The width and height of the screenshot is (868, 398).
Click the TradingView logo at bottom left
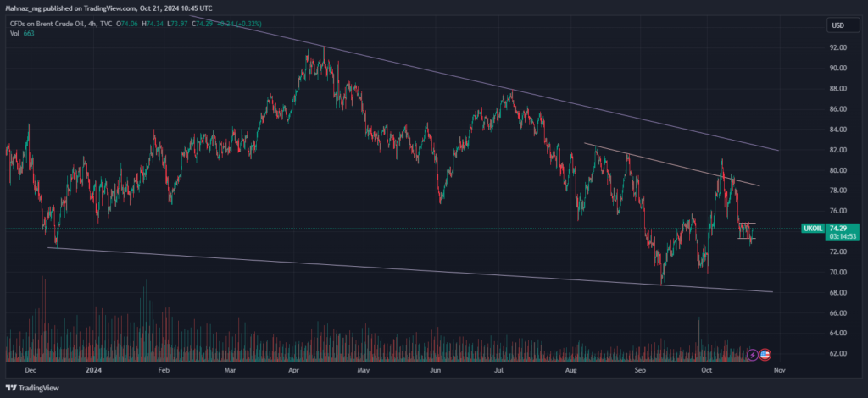(32, 388)
